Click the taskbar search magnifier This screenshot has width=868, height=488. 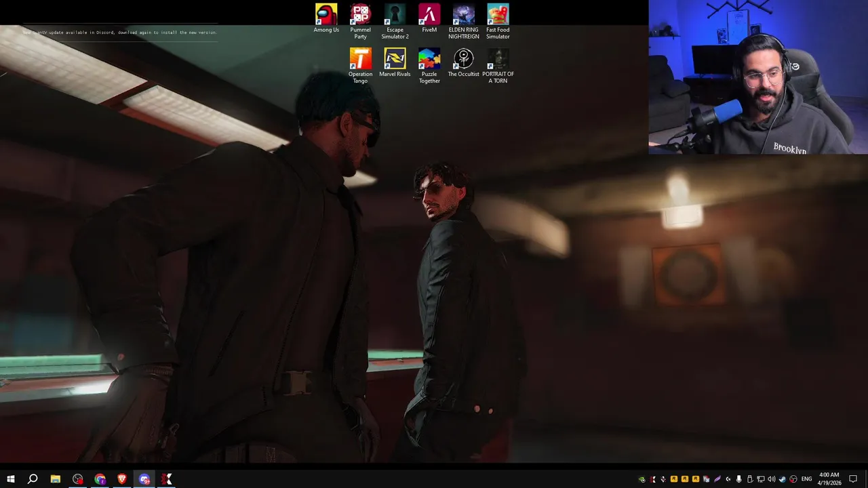(33, 479)
